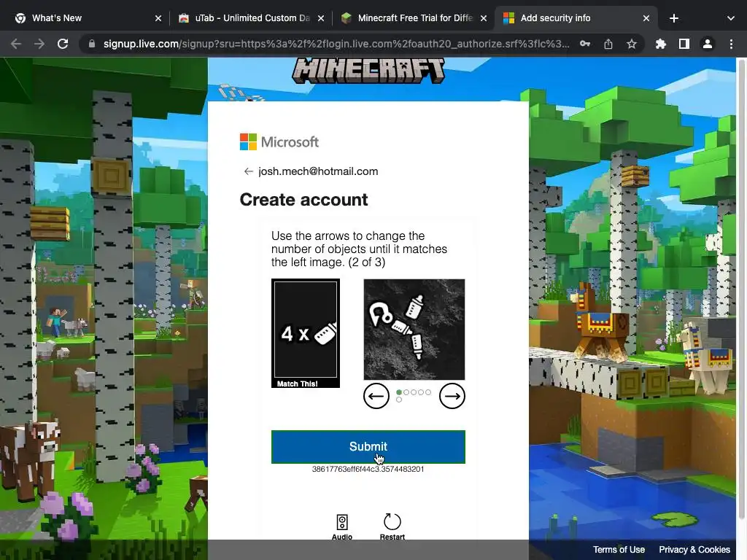View site security lock info
The width and height of the screenshot is (747, 560).
pyautogui.click(x=92, y=44)
